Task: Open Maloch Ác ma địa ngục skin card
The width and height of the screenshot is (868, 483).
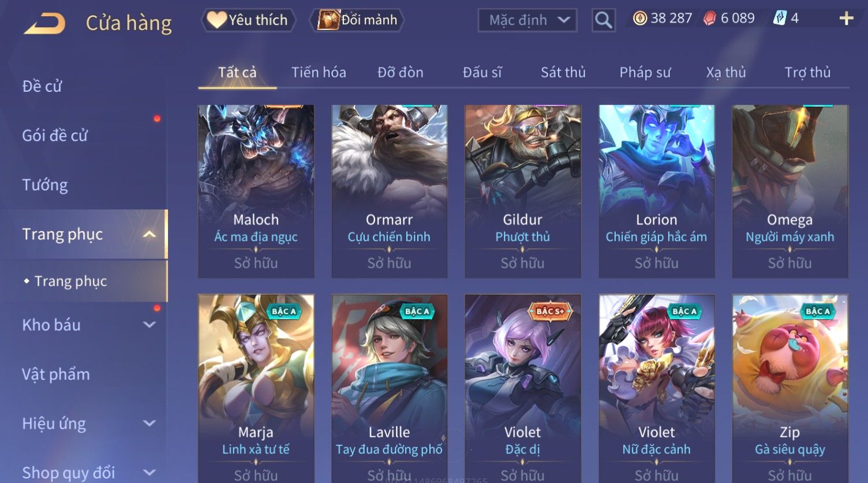Action: (256, 191)
